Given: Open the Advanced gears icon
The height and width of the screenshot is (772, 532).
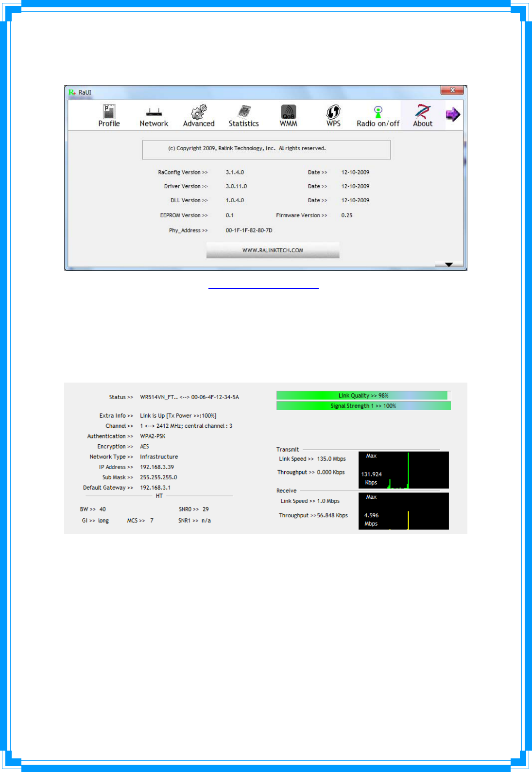Looking at the screenshot, I should pos(199,111).
